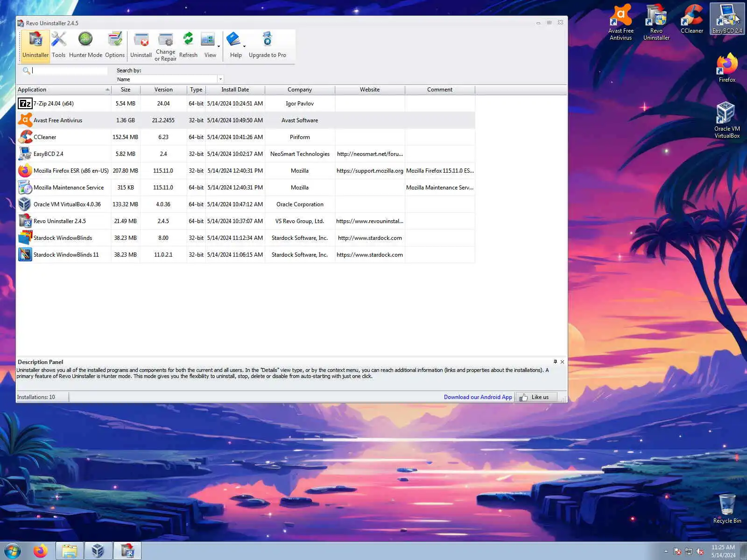
Task: Activate the Hunter Mode icon
Action: [85, 45]
